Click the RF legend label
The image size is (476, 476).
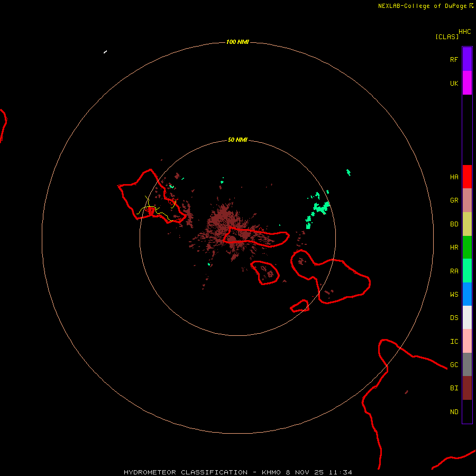coord(454,60)
